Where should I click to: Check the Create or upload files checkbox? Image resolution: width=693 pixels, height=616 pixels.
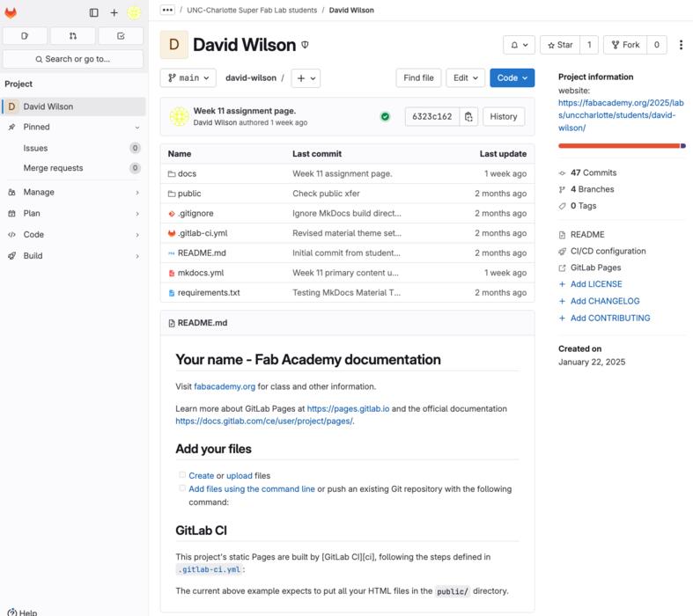182,474
